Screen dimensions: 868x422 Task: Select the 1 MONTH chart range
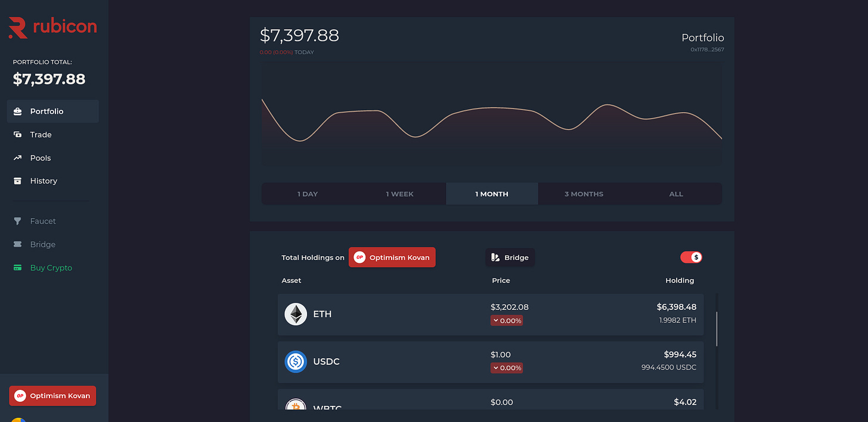point(492,194)
